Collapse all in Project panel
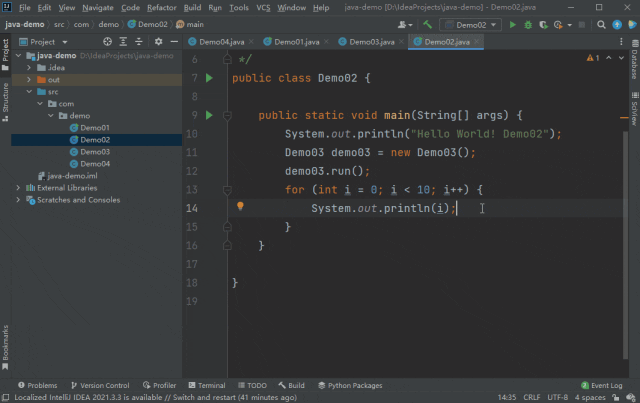This screenshot has width=640, height=403. 139,42
